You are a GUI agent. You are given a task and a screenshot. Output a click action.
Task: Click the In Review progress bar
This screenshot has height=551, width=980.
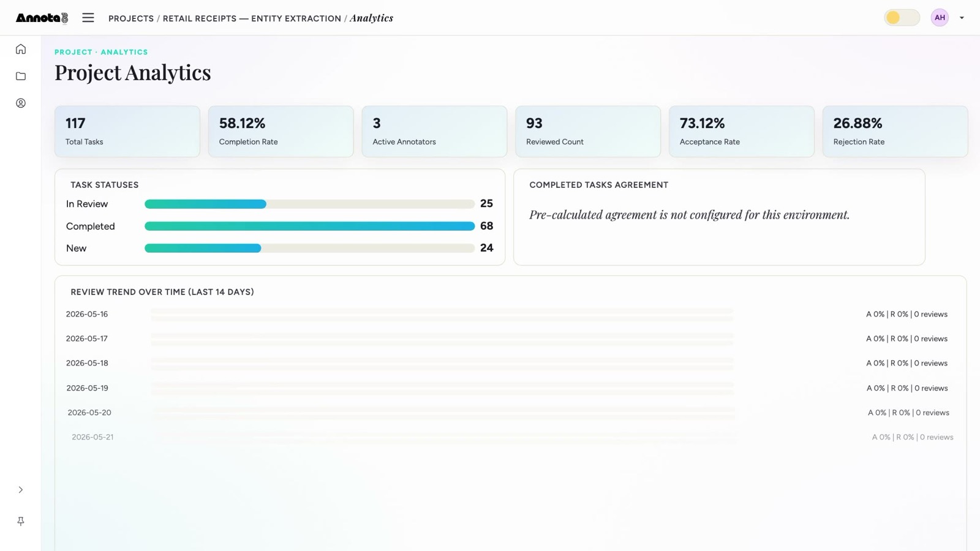pyautogui.click(x=309, y=204)
